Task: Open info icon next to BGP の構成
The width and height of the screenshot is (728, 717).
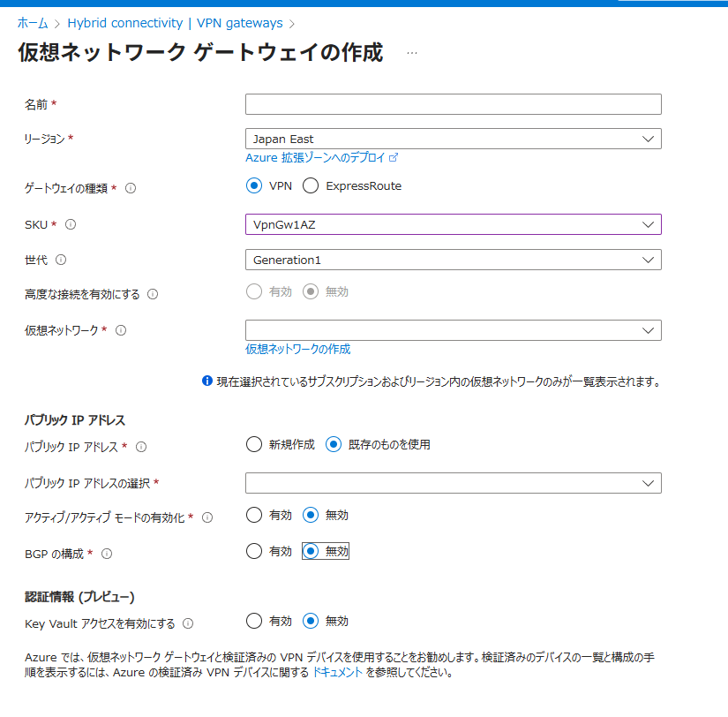Action: pyautogui.click(x=107, y=554)
